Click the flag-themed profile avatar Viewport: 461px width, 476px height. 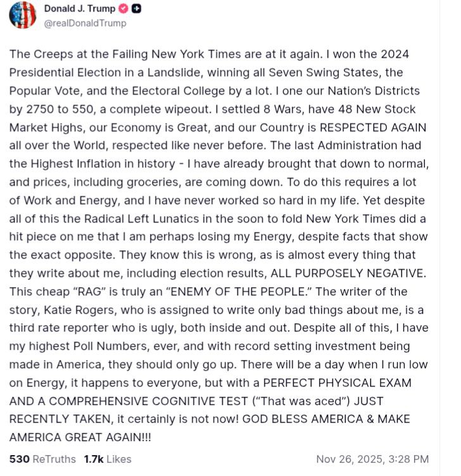23,15
